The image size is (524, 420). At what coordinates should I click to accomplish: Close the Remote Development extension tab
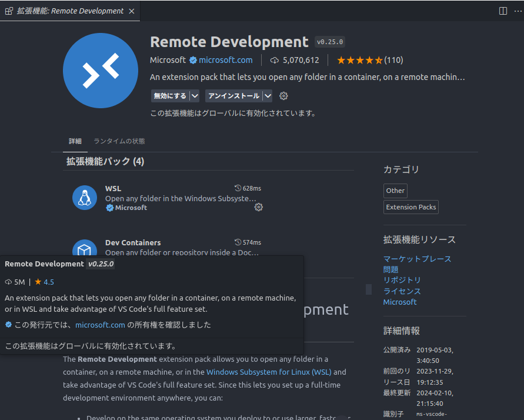click(132, 11)
